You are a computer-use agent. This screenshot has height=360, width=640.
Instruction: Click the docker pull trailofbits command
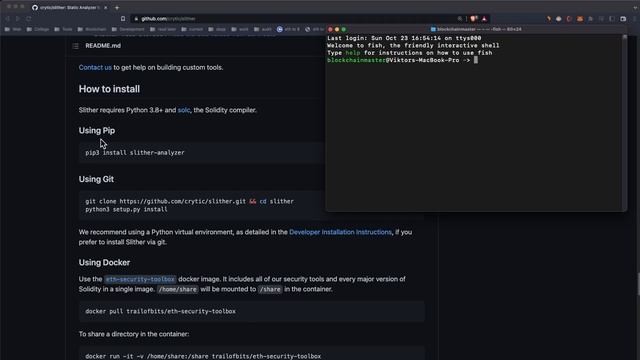[x=160, y=311]
